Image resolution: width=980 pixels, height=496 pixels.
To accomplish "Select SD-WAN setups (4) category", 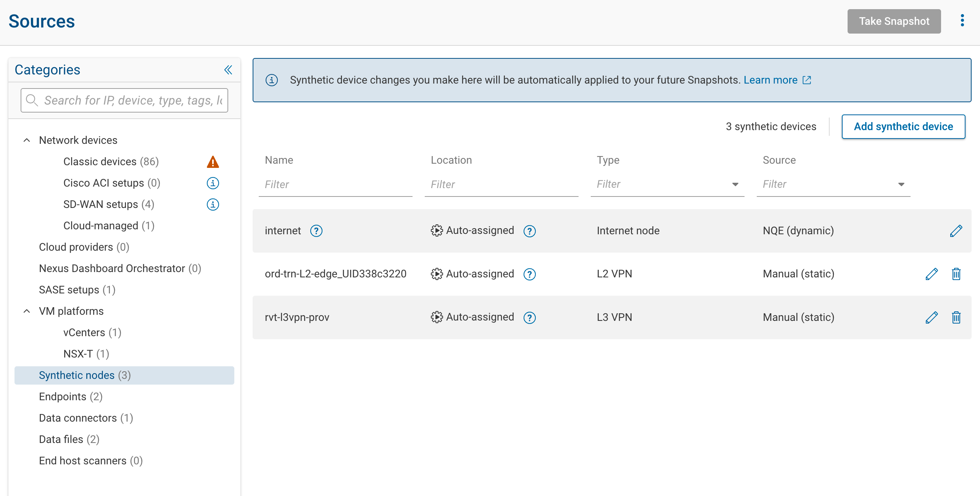I will [109, 205].
